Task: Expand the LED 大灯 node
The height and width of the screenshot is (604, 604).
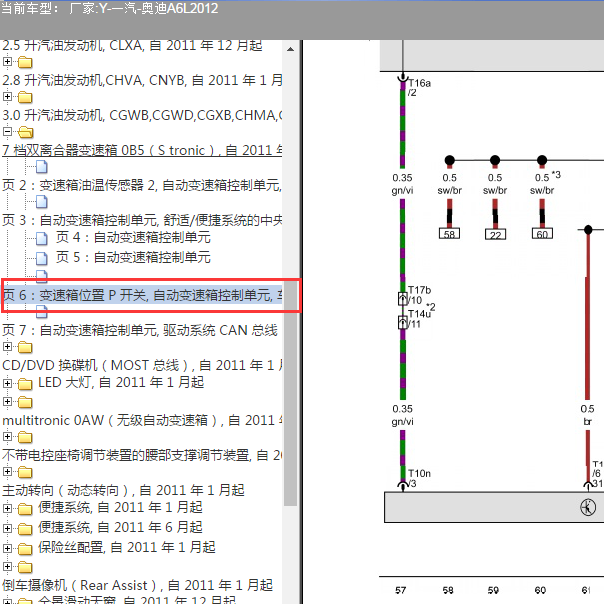Action: click(x=7, y=383)
